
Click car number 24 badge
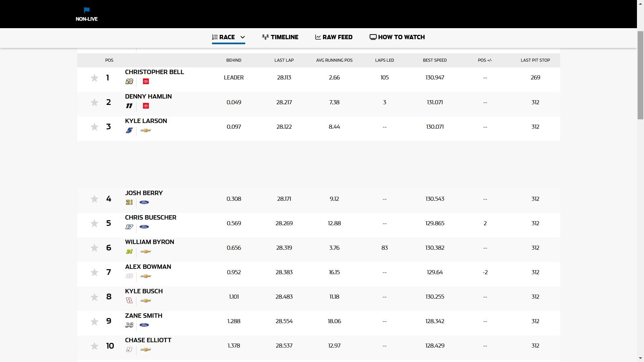129,251
